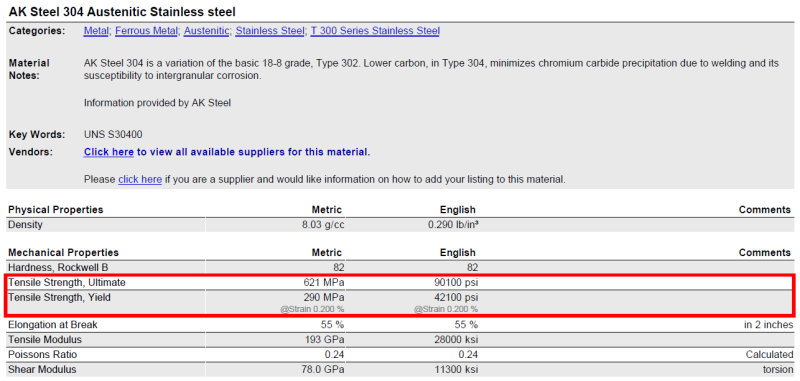Select the 'UNS S30400' key word text

113,135
